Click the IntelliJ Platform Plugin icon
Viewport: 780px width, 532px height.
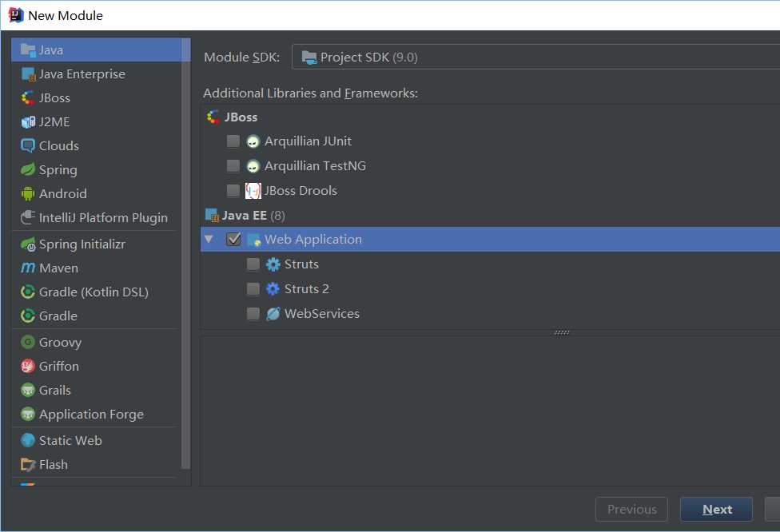pos(28,217)
